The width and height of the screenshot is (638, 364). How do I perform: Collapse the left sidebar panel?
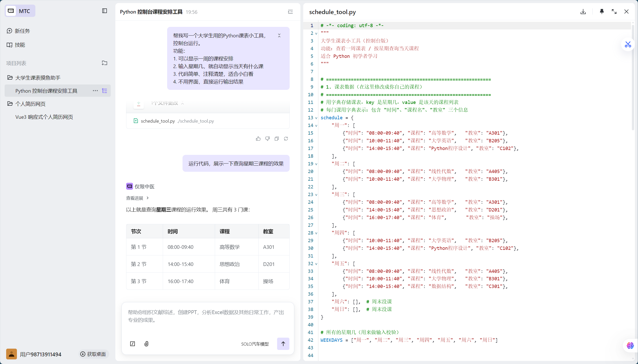104,11
